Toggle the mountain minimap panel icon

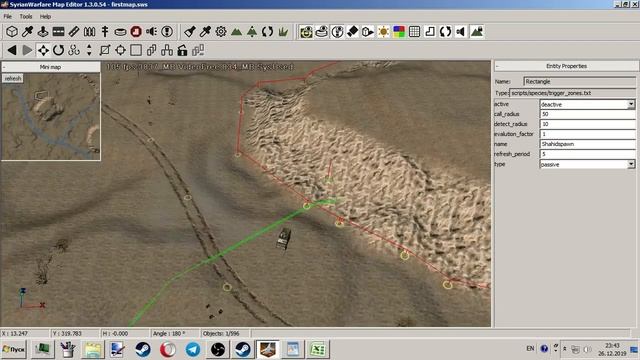pyautogui.click(x=476, y=31)
